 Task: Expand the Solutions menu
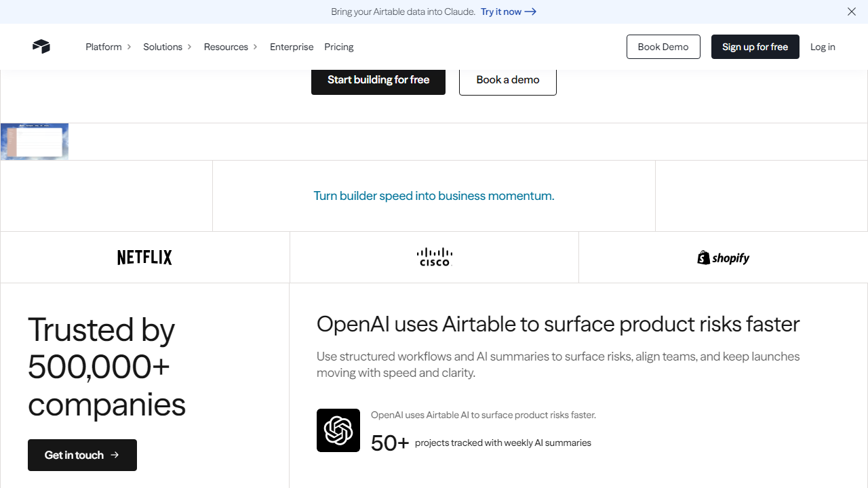click(167, 47)
